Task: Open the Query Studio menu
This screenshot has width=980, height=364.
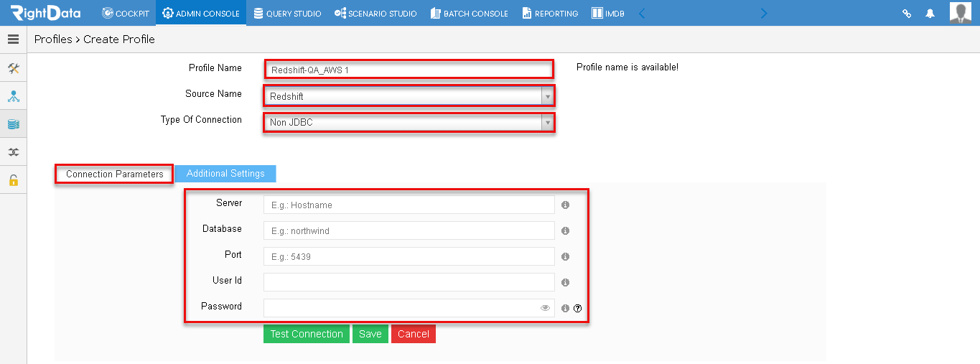Action: point(287,13)
